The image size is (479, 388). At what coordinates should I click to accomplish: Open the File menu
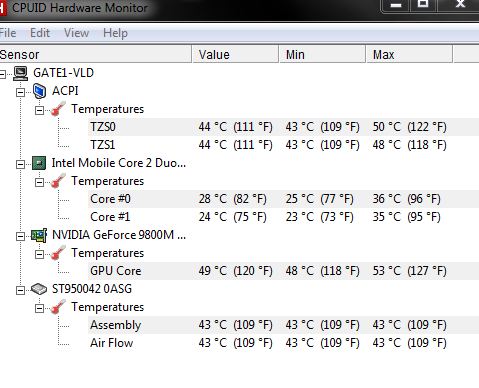8,33
